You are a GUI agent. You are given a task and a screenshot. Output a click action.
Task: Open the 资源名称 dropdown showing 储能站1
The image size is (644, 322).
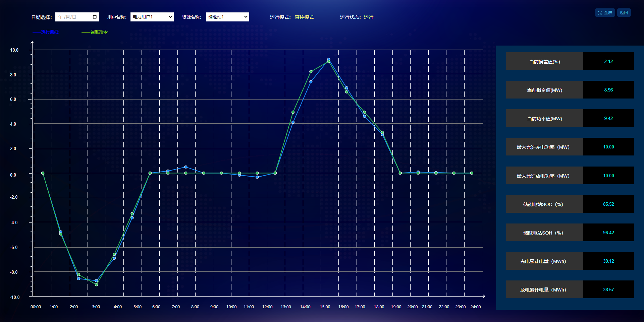pos(227,17)
